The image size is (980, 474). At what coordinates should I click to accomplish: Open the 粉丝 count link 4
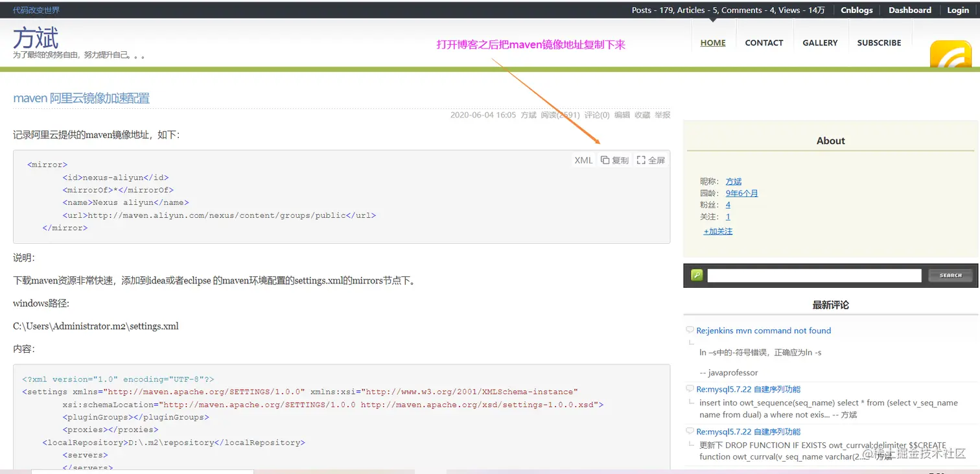click(728, 205)
